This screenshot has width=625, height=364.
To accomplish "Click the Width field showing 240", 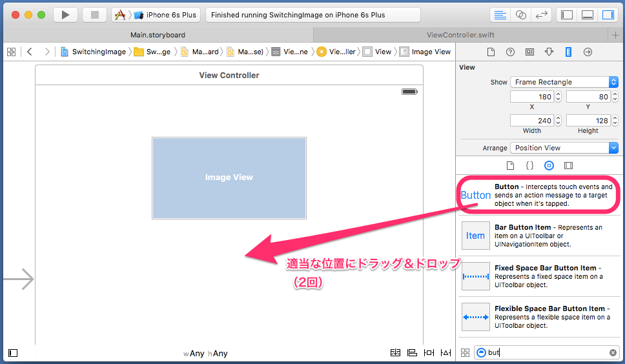I will point(532,121).
